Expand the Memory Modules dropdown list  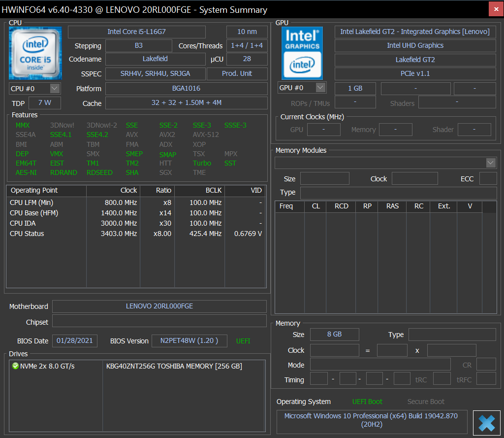(x=490, y=163)
